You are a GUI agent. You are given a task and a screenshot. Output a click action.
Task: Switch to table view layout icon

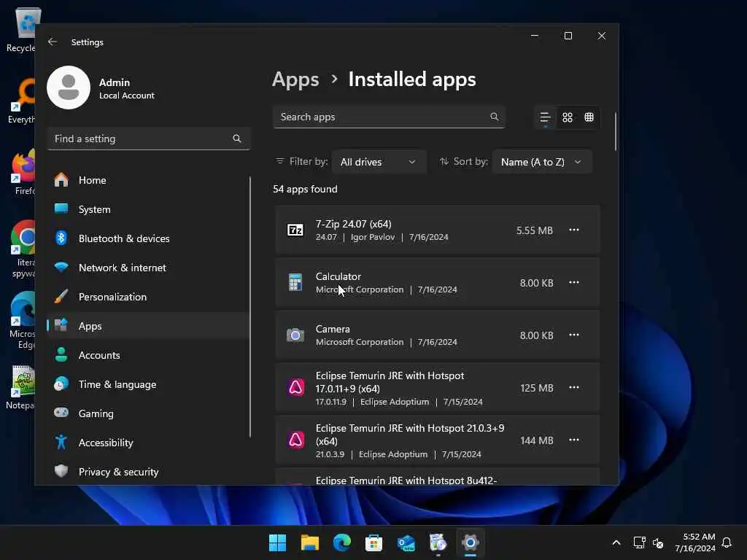(x=589, y=117)
